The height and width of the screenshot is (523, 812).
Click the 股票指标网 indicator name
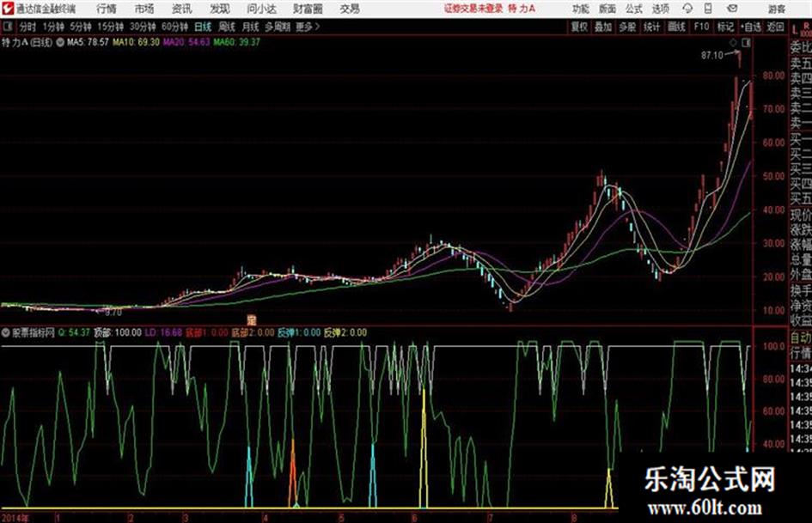[x=34, y=332]
